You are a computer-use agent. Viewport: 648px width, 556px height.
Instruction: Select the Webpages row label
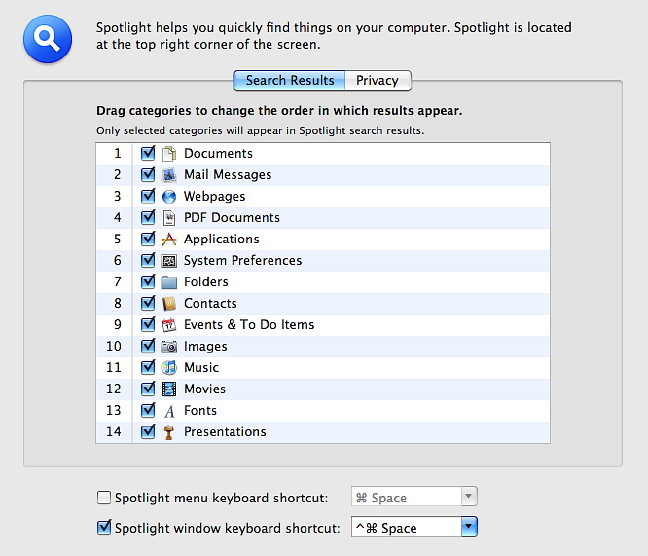click(214, 196)
